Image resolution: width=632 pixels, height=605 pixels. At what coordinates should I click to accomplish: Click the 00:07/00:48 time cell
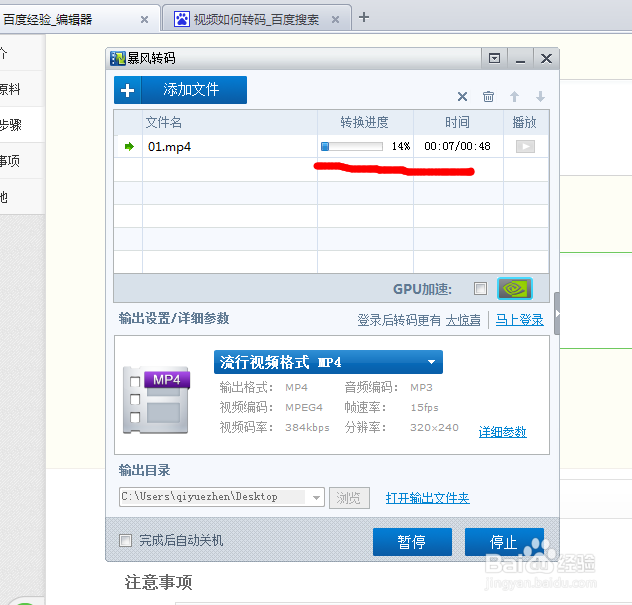pos(457,146)
